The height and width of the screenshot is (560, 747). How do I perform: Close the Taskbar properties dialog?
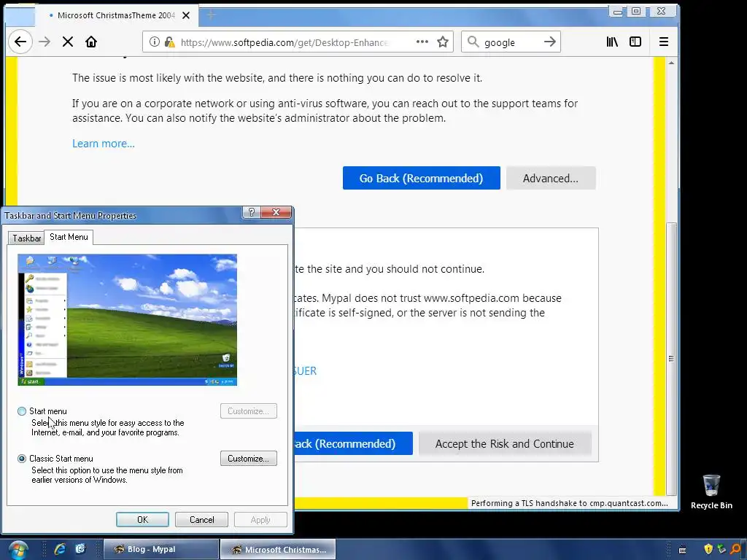click(x=276, y=212)
